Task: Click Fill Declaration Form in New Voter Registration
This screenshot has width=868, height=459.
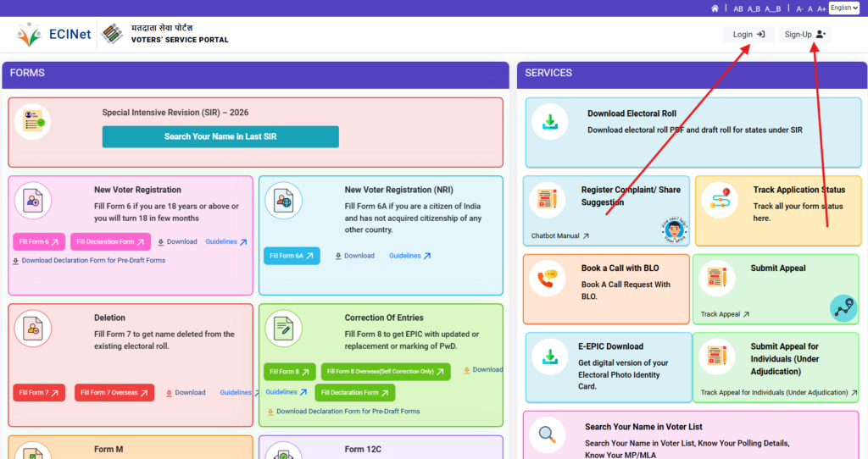Action: [x=110, y=241]
